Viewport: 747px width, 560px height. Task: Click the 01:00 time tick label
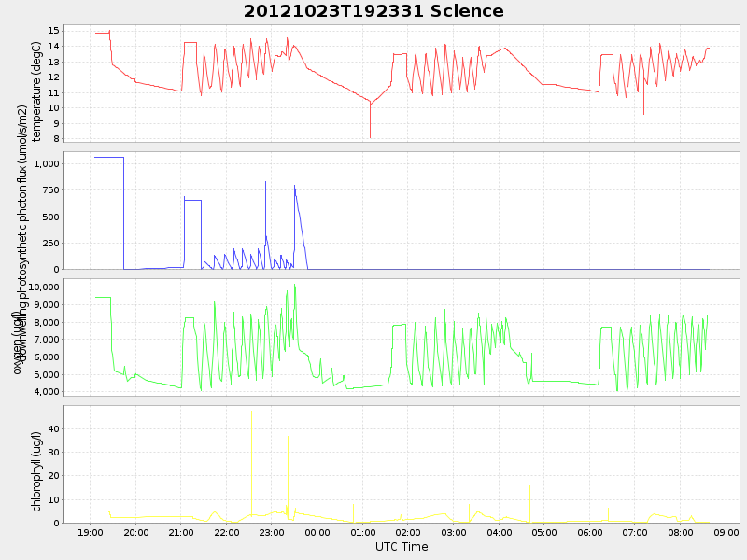pos(363,532)
